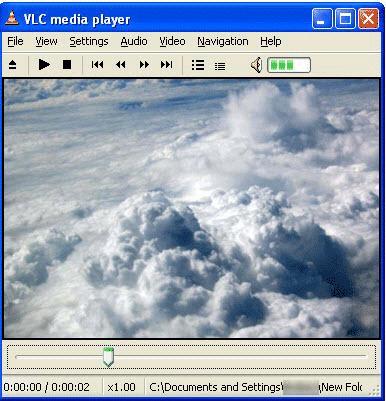Image resolution: width=386 pixels, height=401 pixels.
Task: Stop playback with the Stop button
Action: [67, 65]
